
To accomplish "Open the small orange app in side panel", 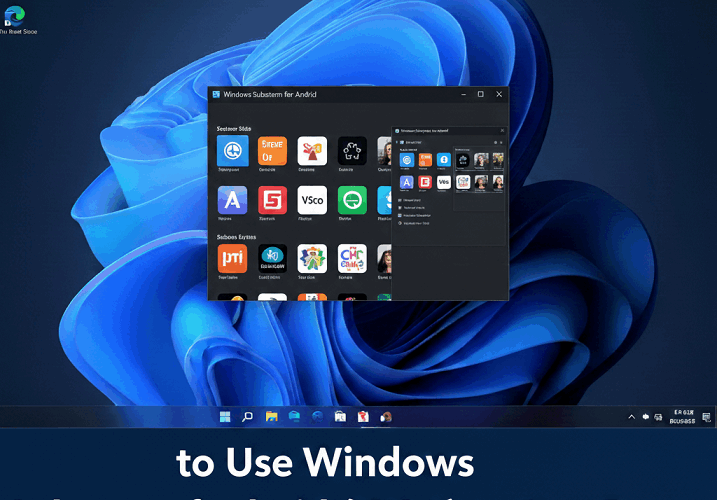I will point(425,160).
